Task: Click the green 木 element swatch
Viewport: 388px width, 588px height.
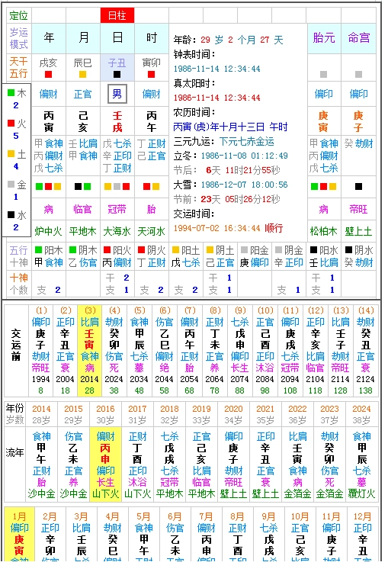Action: click(11, 92)
